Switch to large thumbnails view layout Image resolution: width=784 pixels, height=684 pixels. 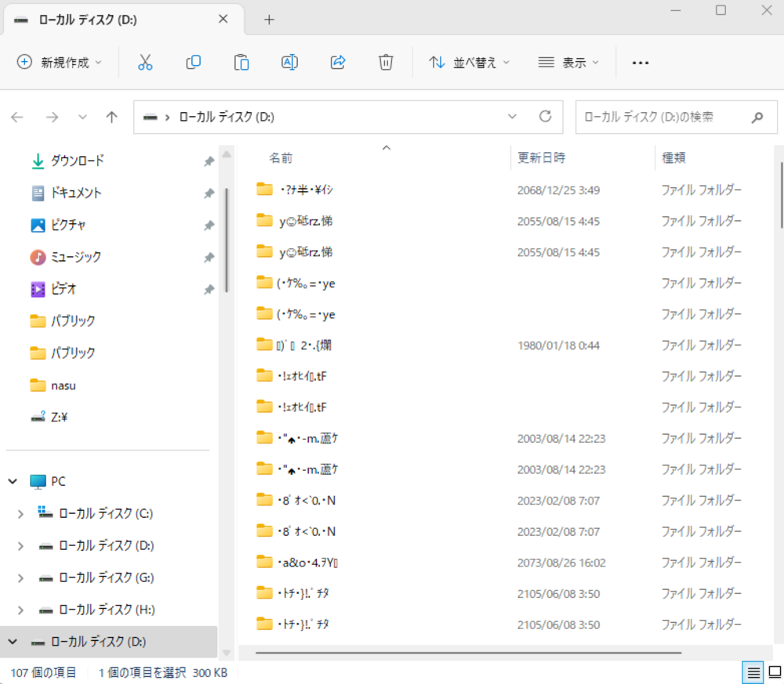(x=774, y=672)
